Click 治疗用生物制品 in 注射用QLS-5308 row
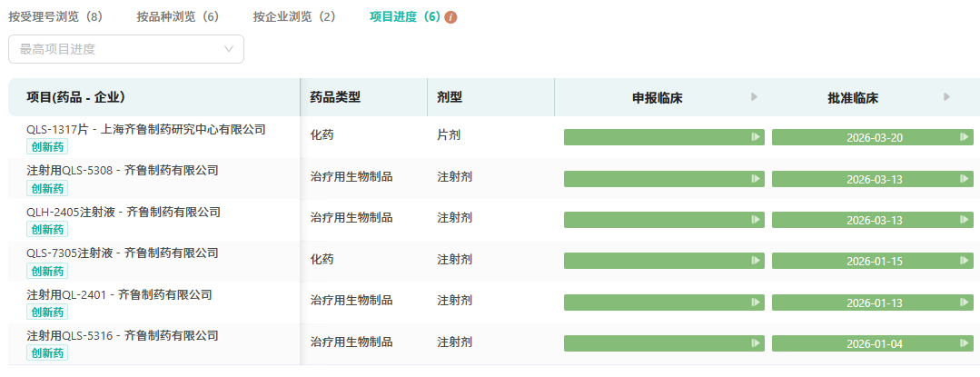 pos(351,176)
